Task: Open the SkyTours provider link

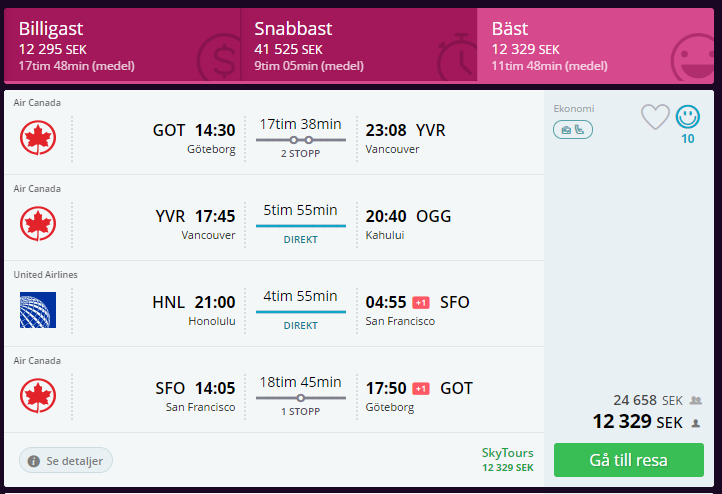Action: click(x=507, y=459)
